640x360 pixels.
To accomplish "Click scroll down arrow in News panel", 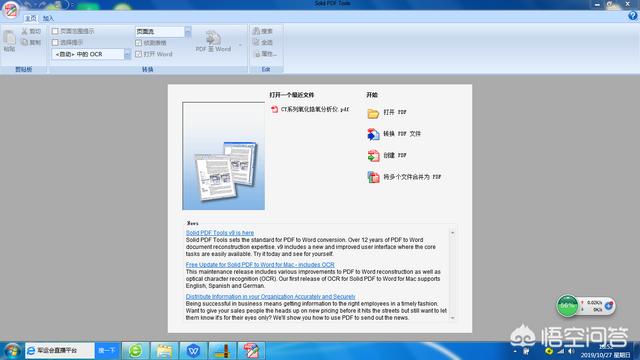I will 452,318.
